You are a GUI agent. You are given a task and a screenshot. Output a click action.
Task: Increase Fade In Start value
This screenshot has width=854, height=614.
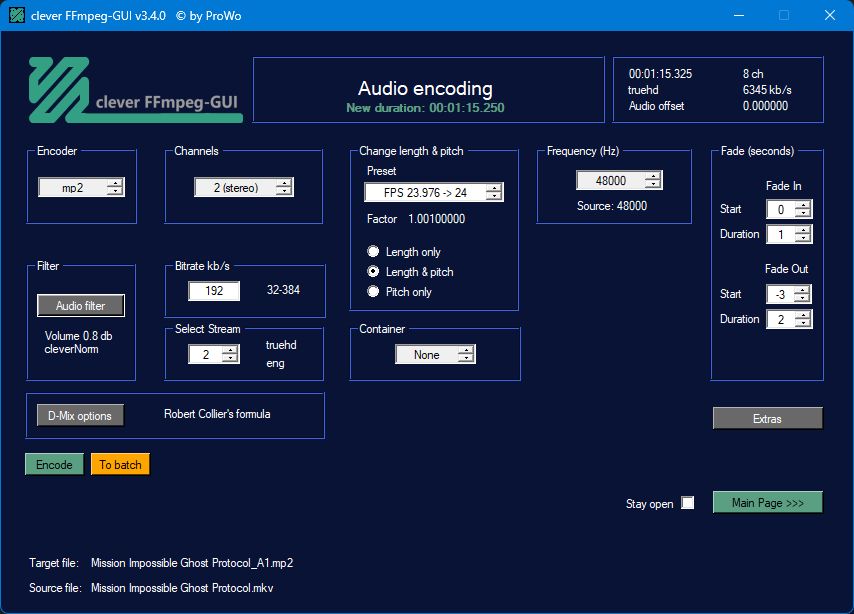click(803, 205)
